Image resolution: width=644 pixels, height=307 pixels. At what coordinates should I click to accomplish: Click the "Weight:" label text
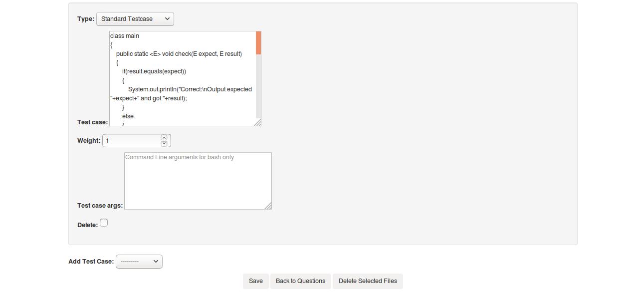pyautogui.click(x=89, y=141)
